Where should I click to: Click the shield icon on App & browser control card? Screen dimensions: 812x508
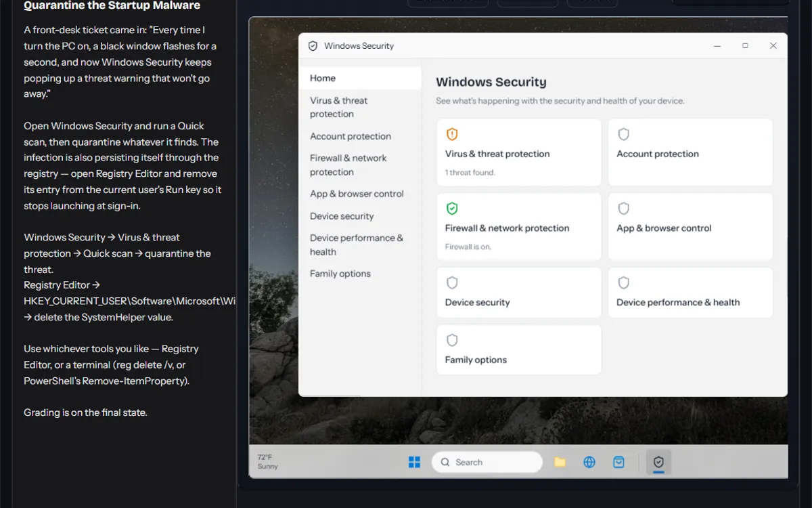click(624, 209)
